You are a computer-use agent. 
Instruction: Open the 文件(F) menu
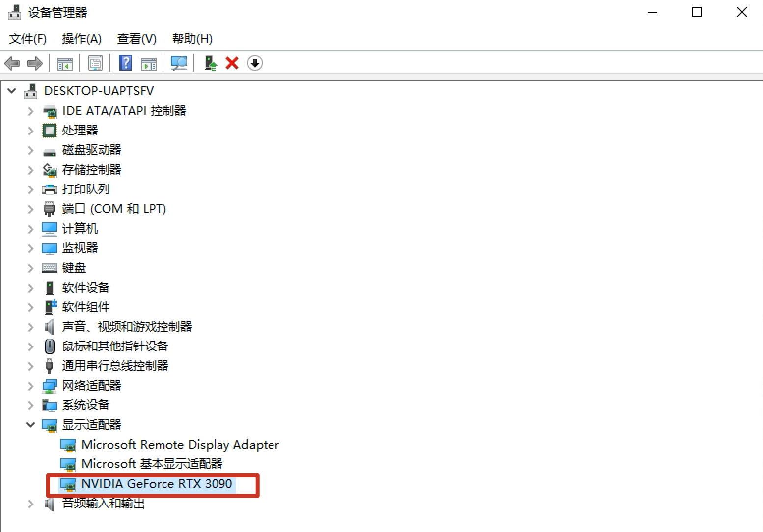[27, 39]
